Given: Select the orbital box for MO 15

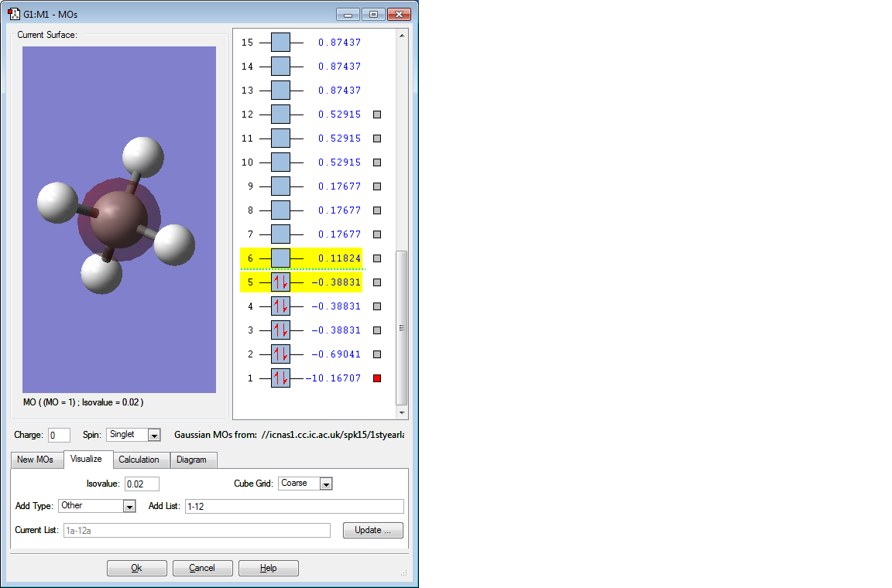Looking at the screenshot, I should (x=280, y=43).
